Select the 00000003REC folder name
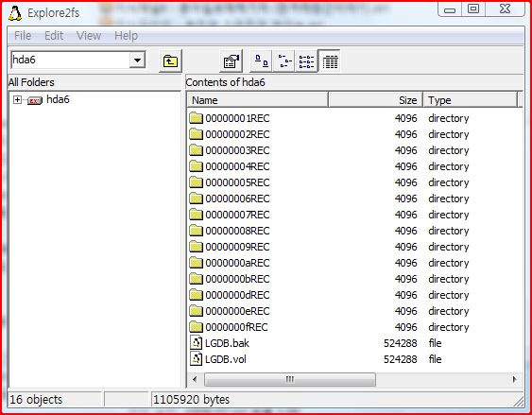 [x=237, y=150]
